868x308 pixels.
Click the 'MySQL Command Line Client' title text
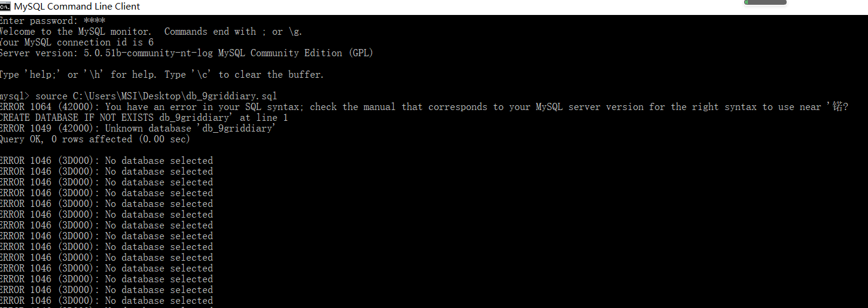[77, 7]
